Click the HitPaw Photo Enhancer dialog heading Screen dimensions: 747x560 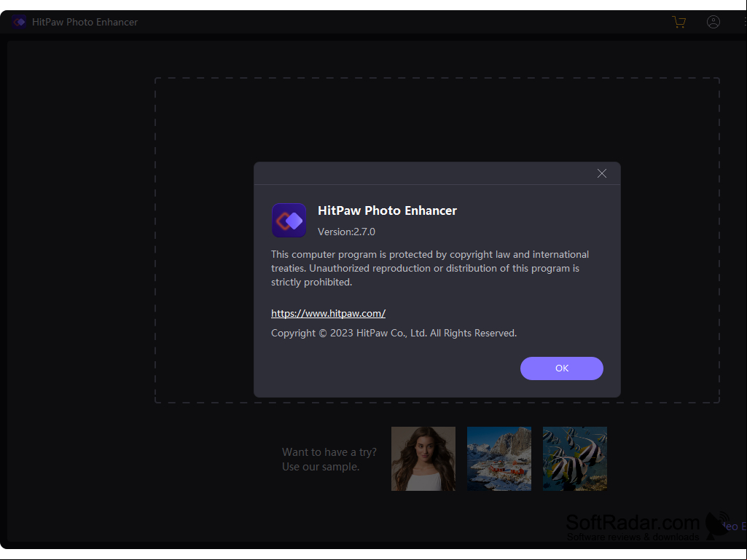coord(387,210)
